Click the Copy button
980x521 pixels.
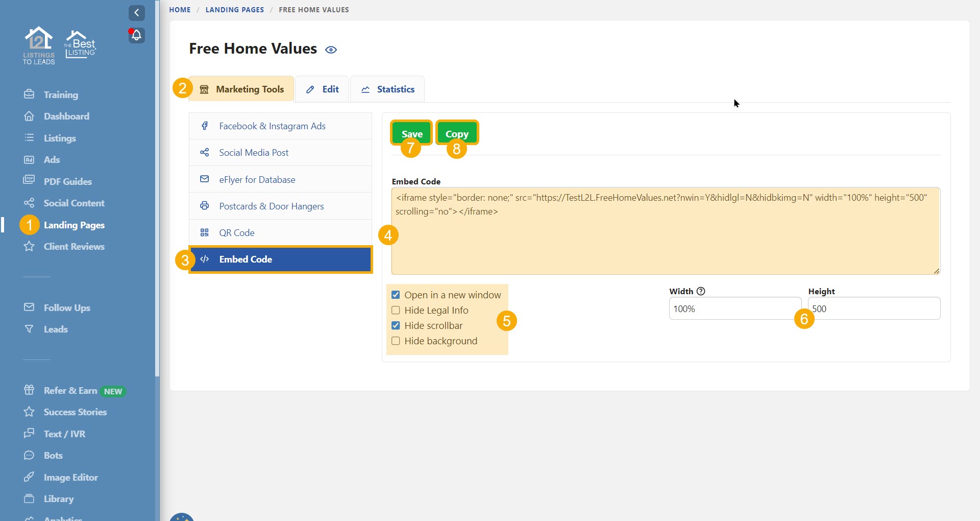point(457,133)
